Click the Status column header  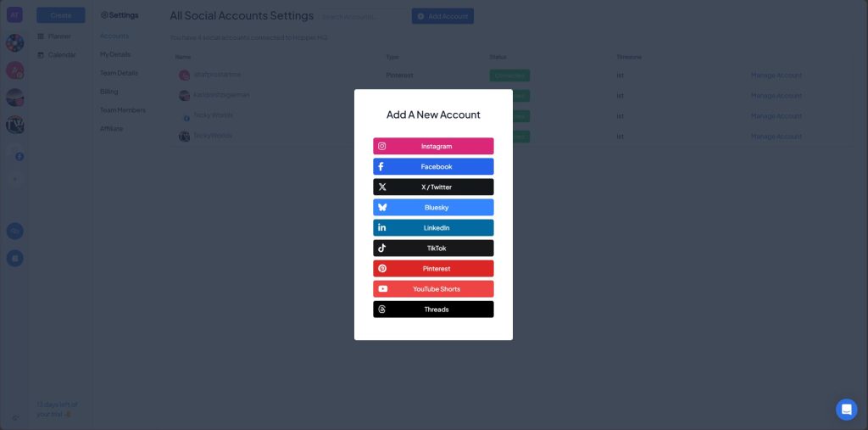pyautogui.click(x=498, y=57)
